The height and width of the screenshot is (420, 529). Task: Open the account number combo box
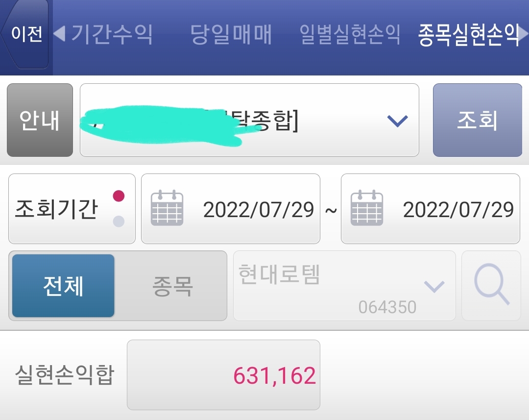click(x=249, y=120)
